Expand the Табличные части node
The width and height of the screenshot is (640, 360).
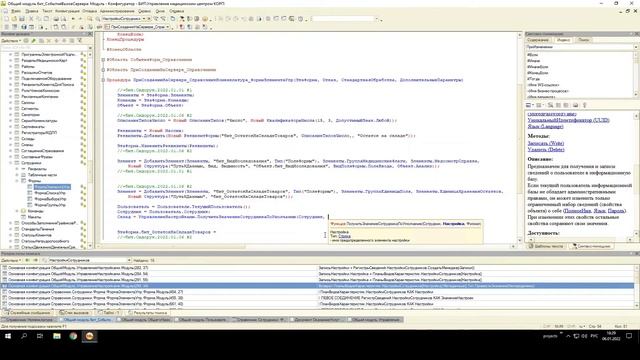[x=17, y=175]
